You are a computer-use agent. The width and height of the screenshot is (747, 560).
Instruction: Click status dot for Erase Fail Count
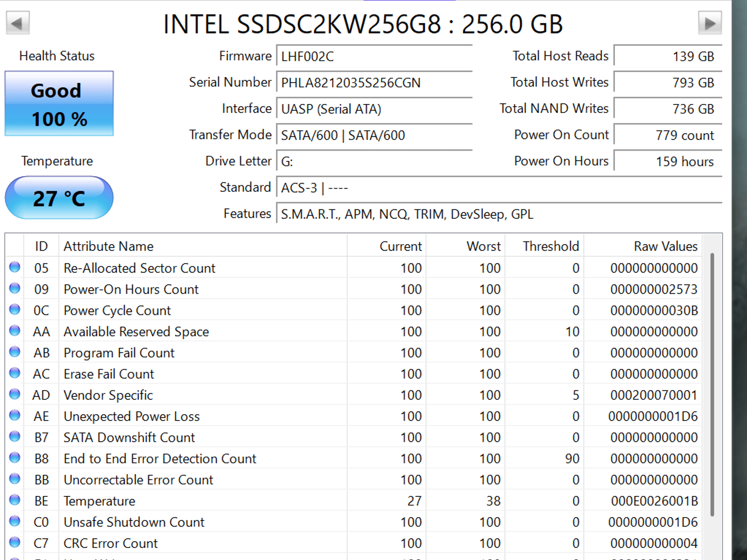(15, 373)
